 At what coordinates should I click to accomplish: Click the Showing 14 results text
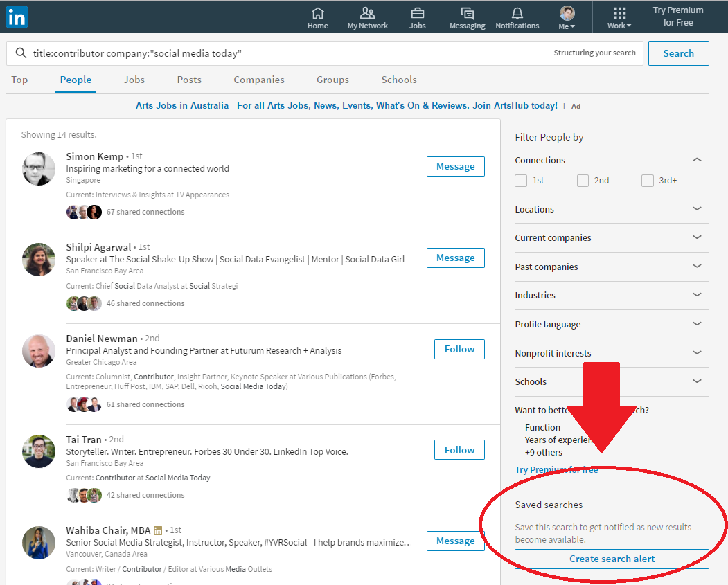coord(59,134)
